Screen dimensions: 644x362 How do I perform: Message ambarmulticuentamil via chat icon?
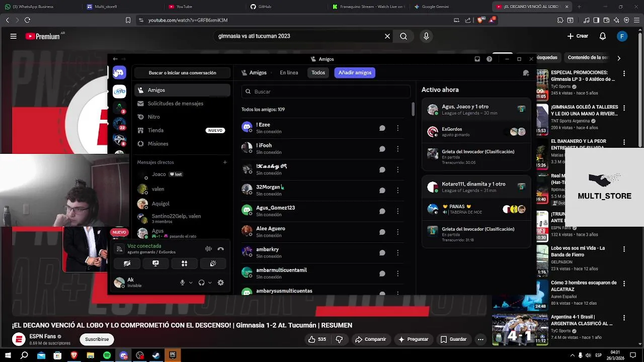(x=382, y=274)
